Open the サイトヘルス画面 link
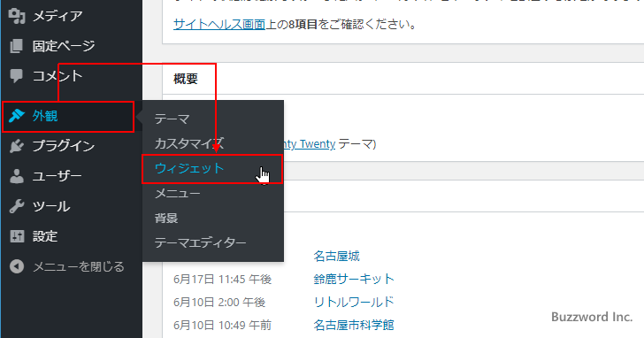 click(219, 24)
